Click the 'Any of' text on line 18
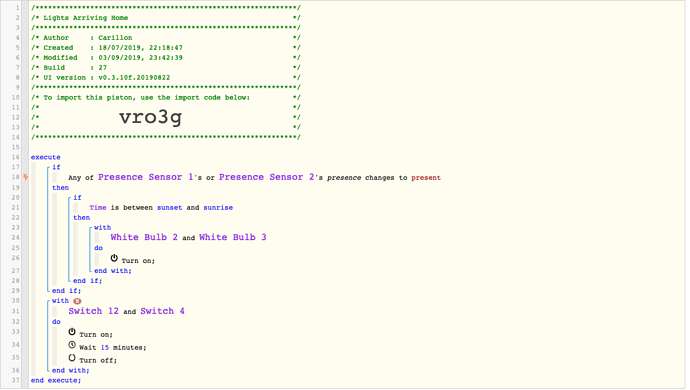The height and width of the screenshot is (390, 690). click(x=81, y=178)
